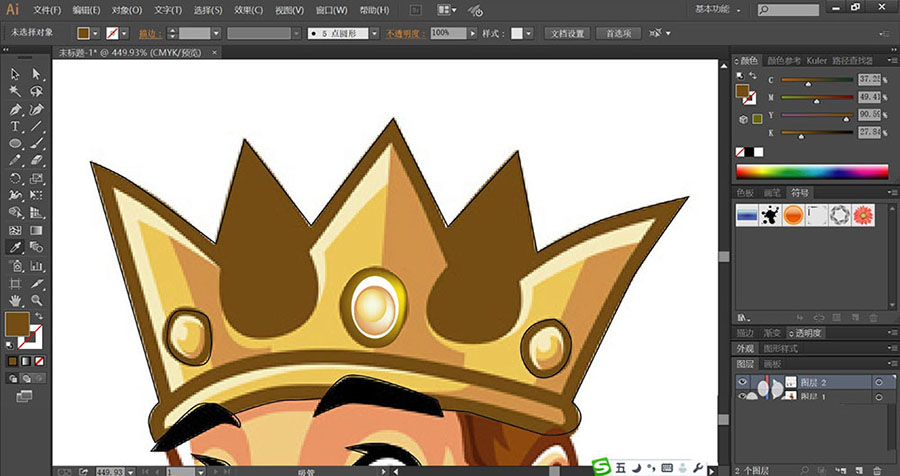This screenshot has height=476, width=900.
Task: Enable Draw Behind mode
Action: click(x=25, y=378)
